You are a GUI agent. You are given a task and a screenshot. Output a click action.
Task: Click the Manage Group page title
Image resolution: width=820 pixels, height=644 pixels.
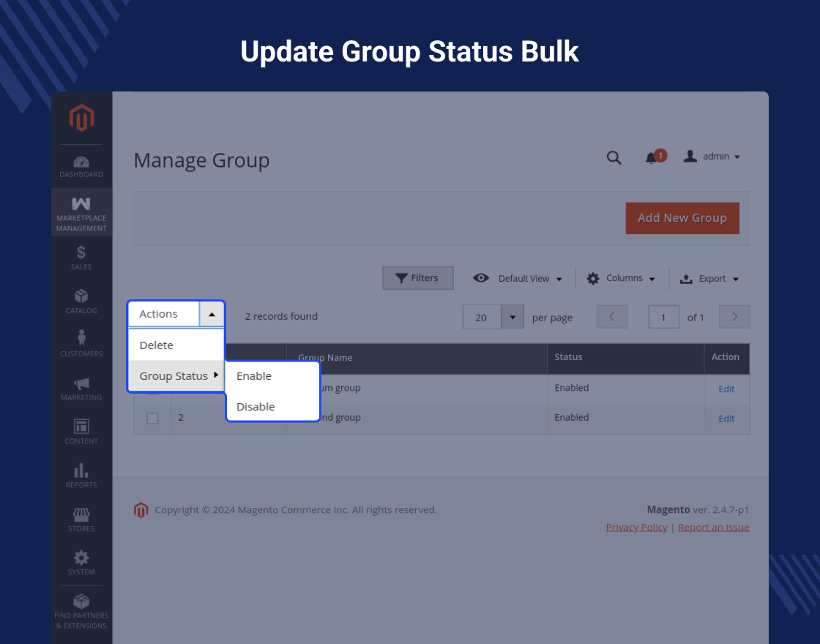click(202, 160)
